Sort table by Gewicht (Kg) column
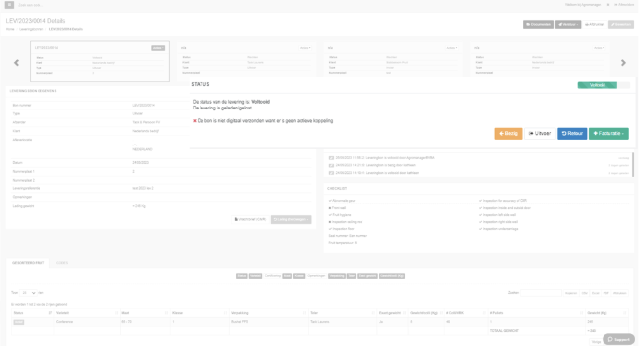This screenshot has height=363, width=644. [x=606, y=313]
